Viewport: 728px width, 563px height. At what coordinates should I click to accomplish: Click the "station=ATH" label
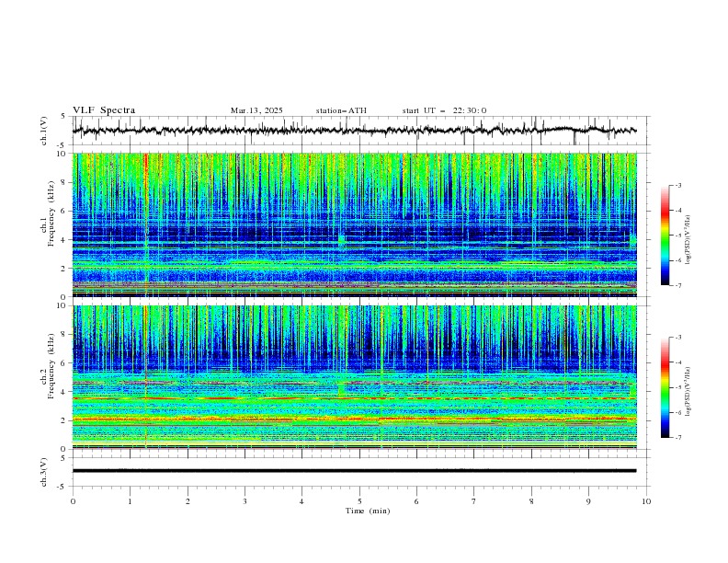coord(341,110)
